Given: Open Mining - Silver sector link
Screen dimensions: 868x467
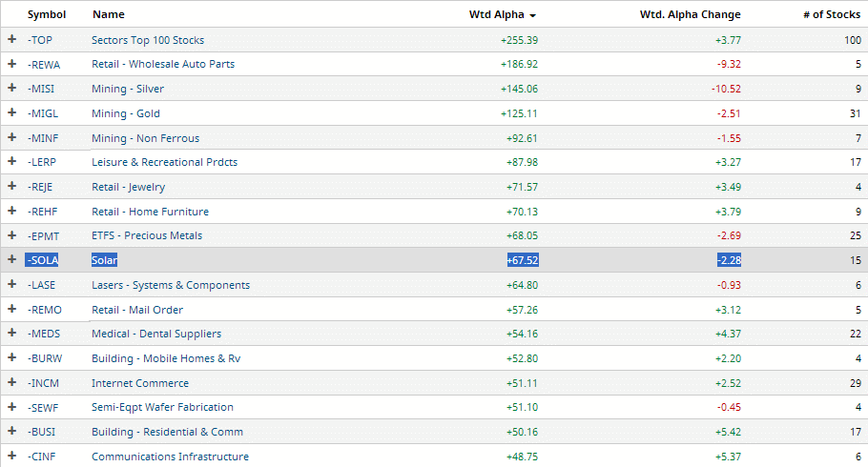Looking at the screenshot, I should click(128, 89).
